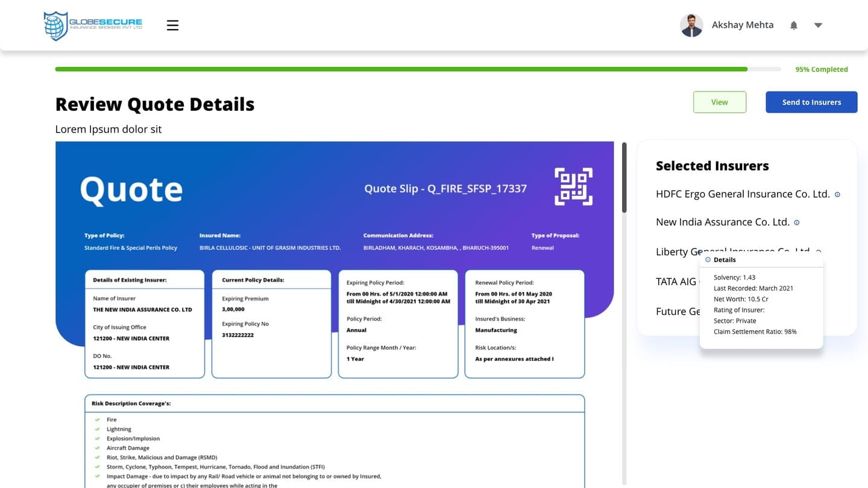Image resolution: width=868 pixels, height=488 pixels.
Task: Click the info icon in Details tooltip header
Action: pyautogui.click(x=708, y=260)
